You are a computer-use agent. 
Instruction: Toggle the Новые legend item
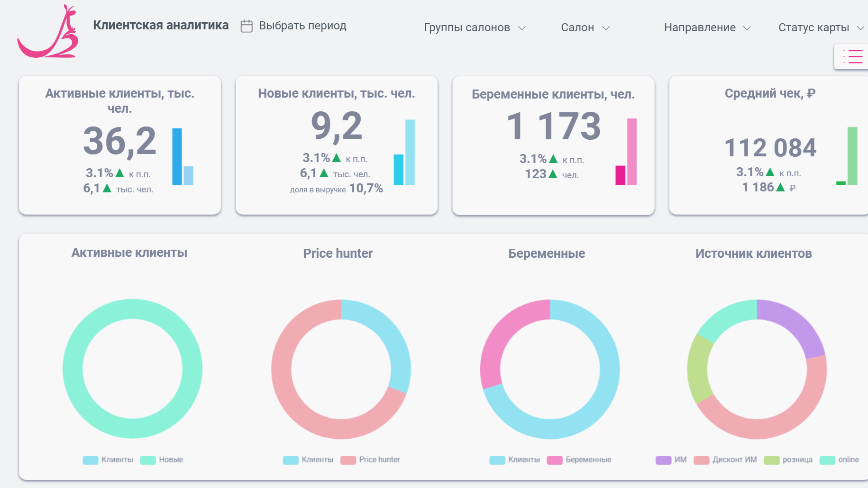pos(162,460)
